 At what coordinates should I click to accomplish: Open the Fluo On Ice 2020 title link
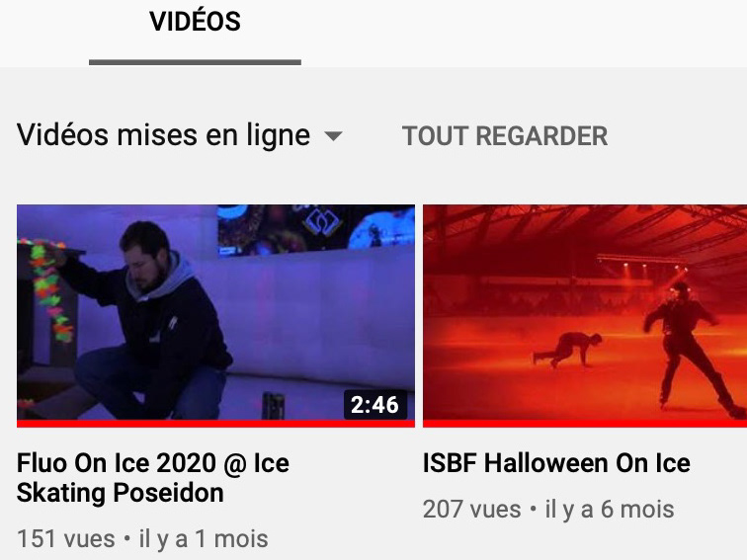point(153,478)
